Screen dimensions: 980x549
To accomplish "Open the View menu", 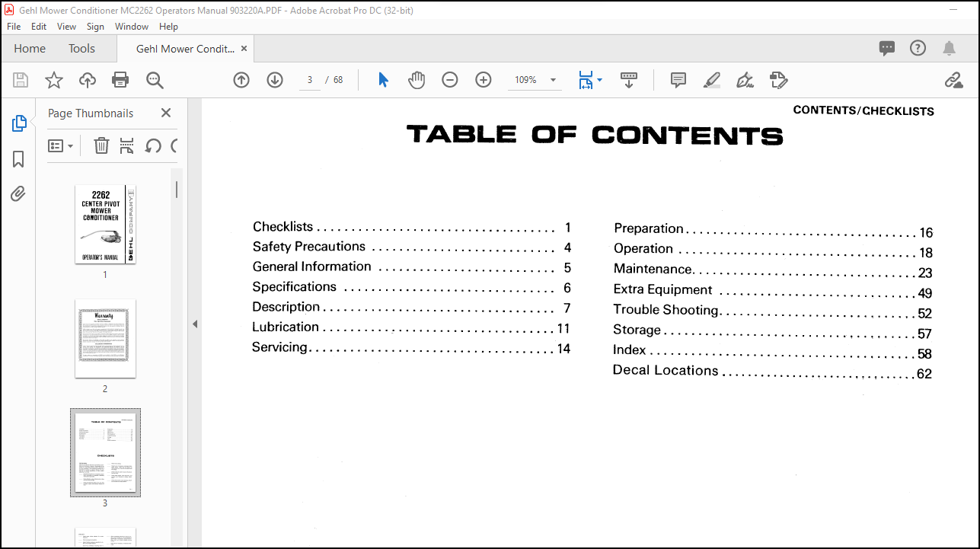I will [67, 26].
